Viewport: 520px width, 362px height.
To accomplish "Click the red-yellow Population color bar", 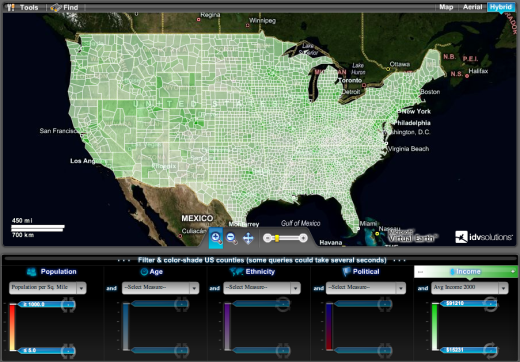I will [x=12, y=327].
